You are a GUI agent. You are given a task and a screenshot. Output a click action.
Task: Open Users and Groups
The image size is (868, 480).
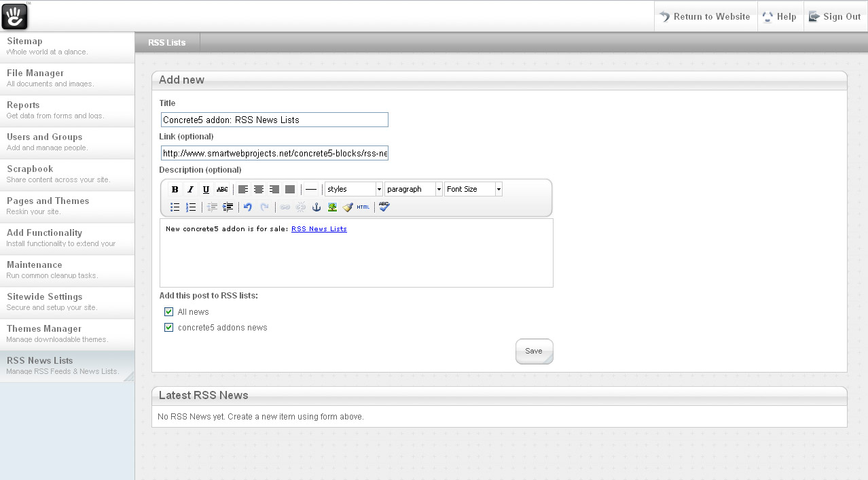click(x=67, y=143)
